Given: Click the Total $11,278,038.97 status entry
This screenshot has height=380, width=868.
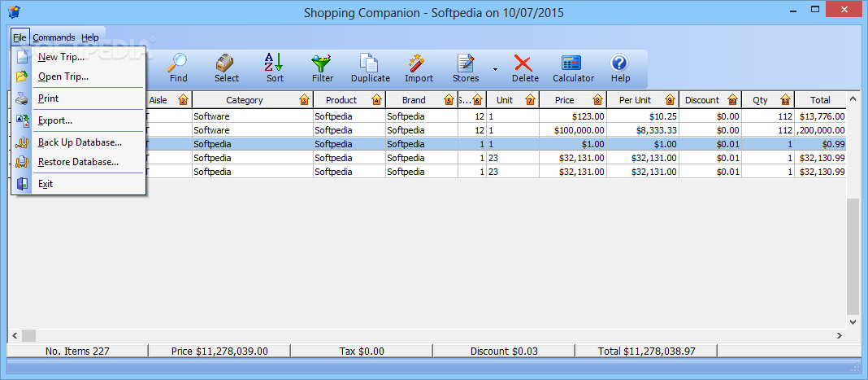Looking at the screenshot, I should 646,352.
